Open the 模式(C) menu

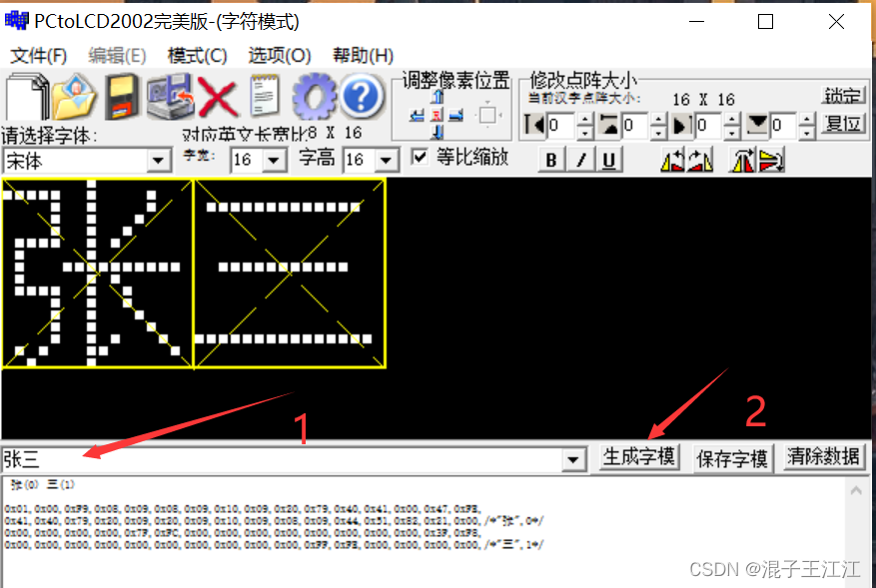click(197, 55)
